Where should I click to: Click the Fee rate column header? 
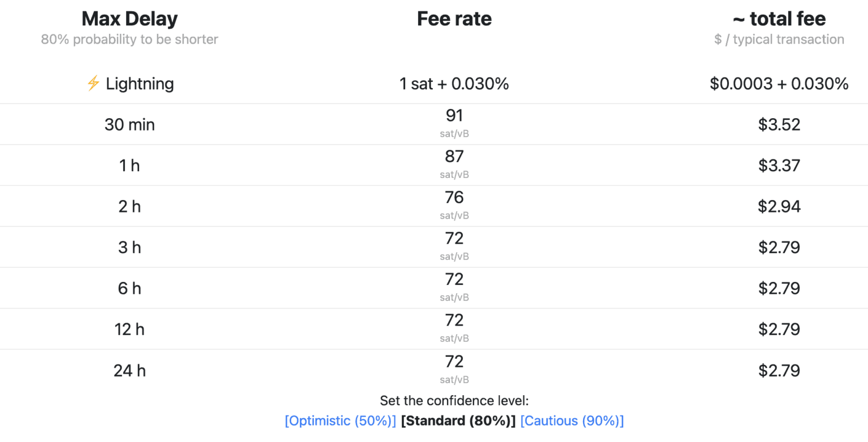coord(454,19)
